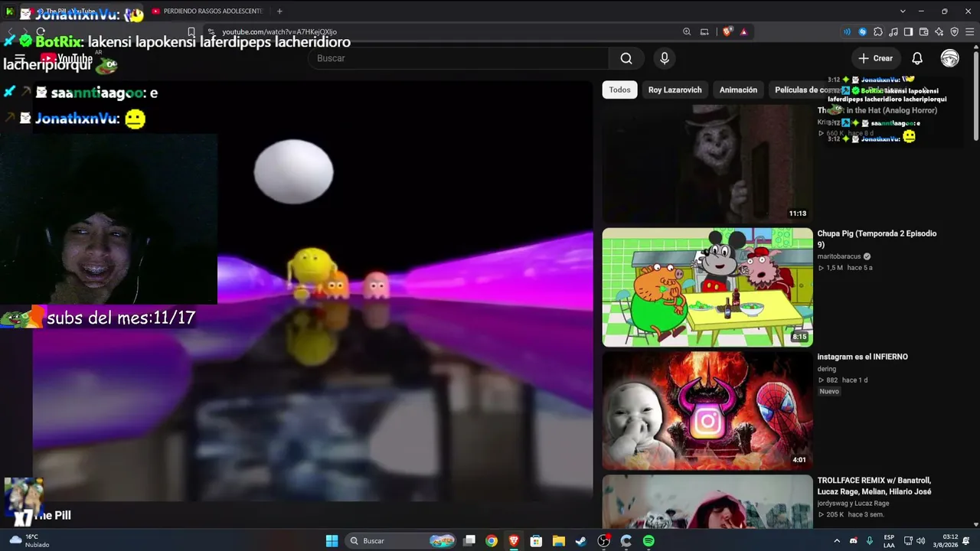Click the Shazam extension icon
980x551 pixels.
(863, 32)
